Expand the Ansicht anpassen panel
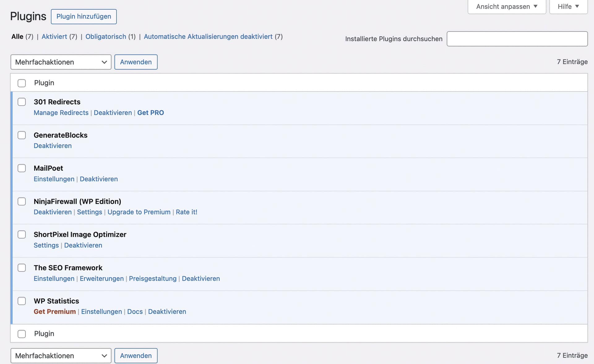This screenshot has width=594, height=364. [507, 6]
